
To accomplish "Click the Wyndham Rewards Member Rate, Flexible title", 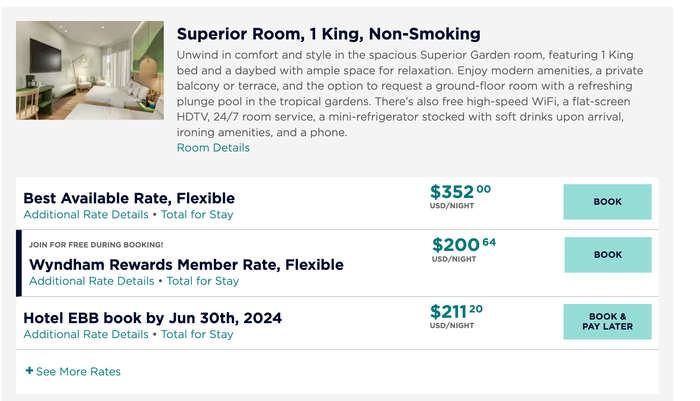I will click(186, 265).
